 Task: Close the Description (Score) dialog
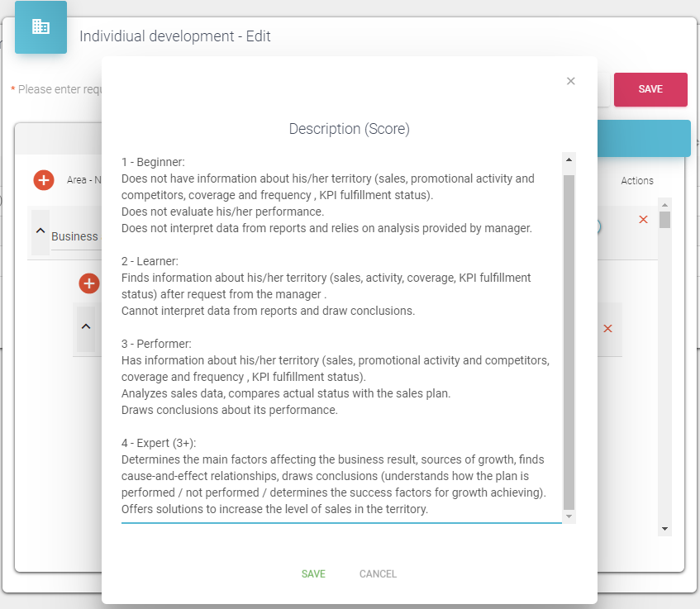[x=570, y=81]
